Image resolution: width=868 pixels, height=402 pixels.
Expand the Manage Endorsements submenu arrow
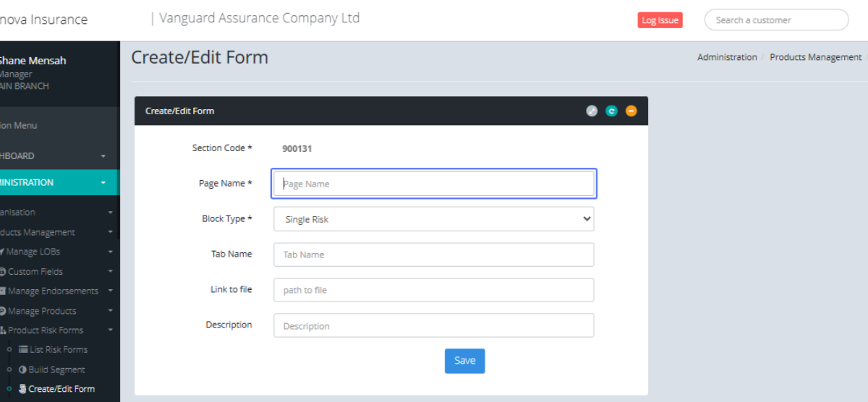click(x=111, y=291)
